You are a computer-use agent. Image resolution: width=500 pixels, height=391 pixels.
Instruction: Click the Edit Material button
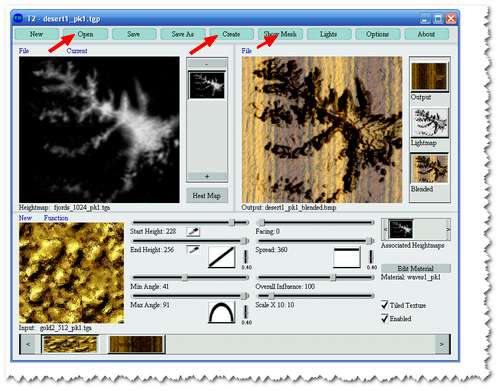click(x=415, y=268)
